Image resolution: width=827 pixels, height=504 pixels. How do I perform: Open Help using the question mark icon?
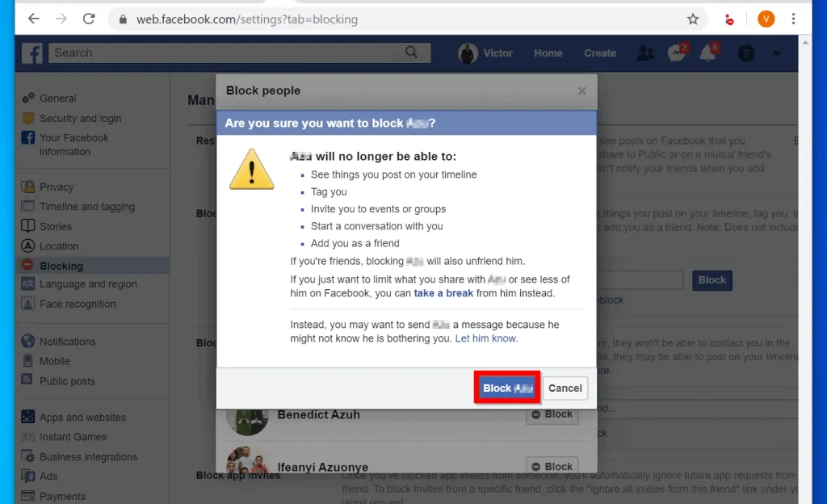click(x=745, y=52)
